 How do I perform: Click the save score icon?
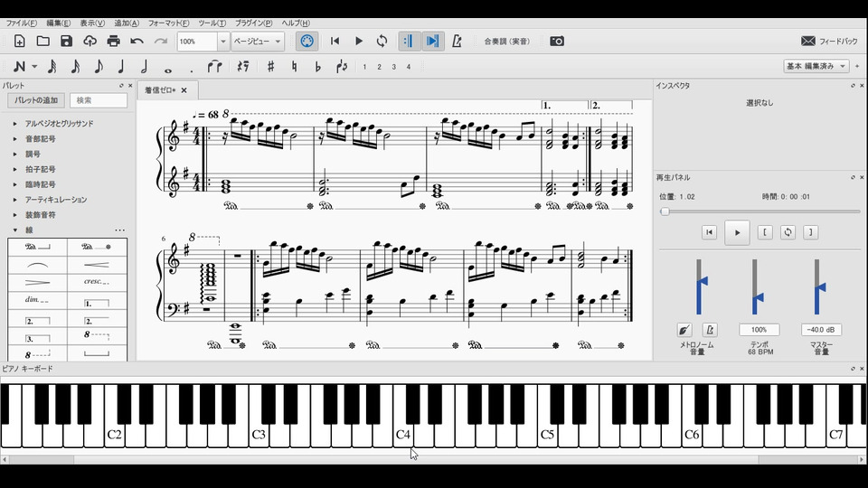click(x=66, y=42)
